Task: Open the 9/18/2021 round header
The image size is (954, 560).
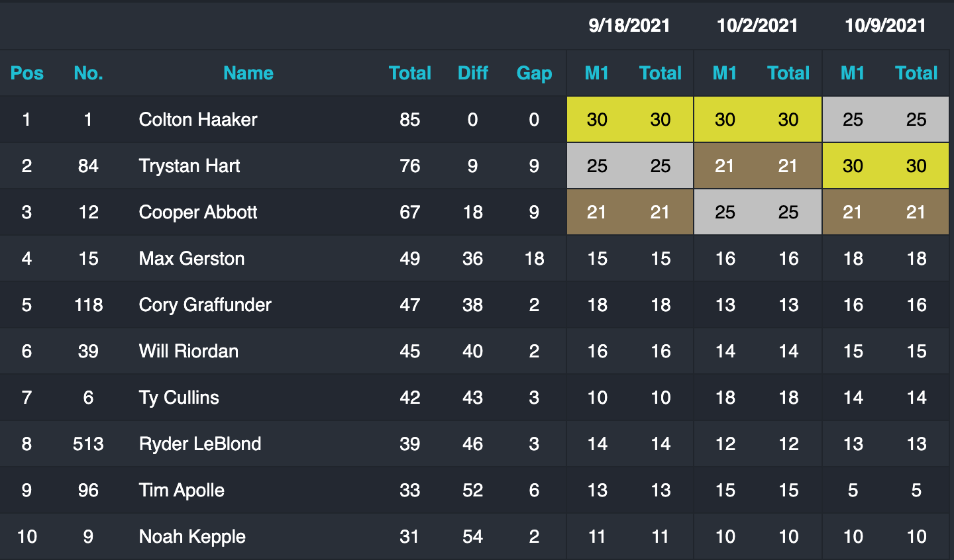Action: click(629, 26)
